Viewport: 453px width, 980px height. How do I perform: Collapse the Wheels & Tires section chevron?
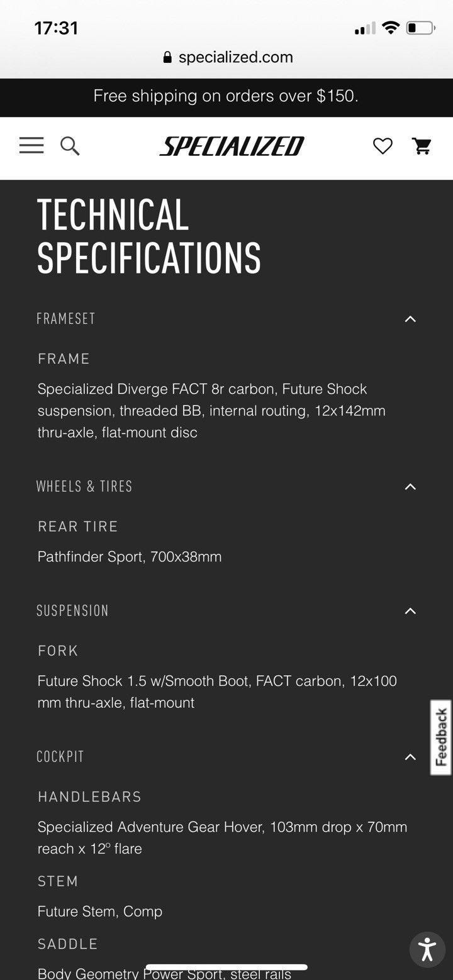click(x=410, y=487)
